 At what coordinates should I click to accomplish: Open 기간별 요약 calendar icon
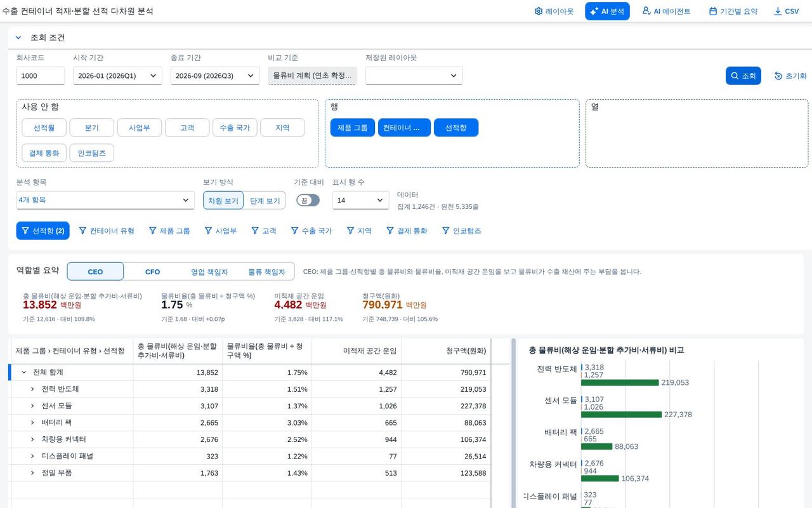pyautogui.click(x=713, y=11)
